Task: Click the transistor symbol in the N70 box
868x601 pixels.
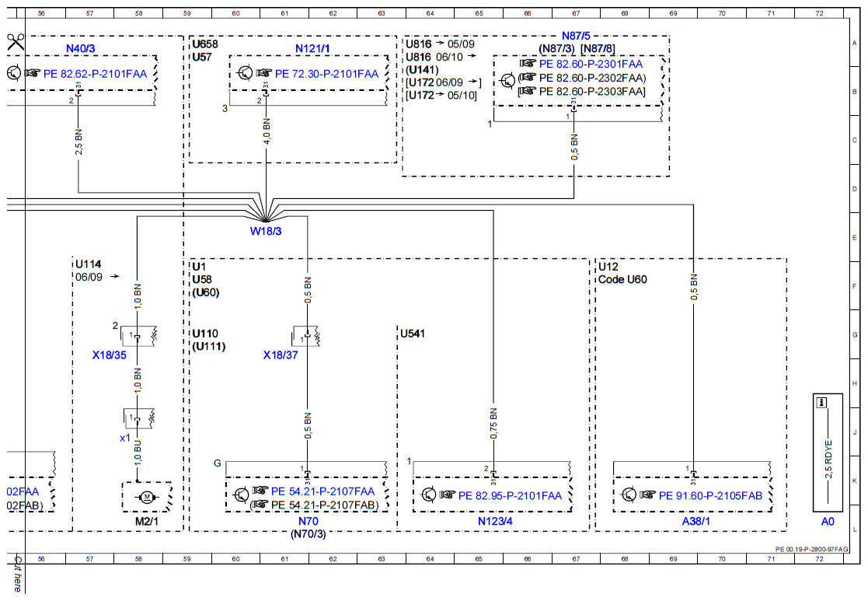Action: click(242, 494)
